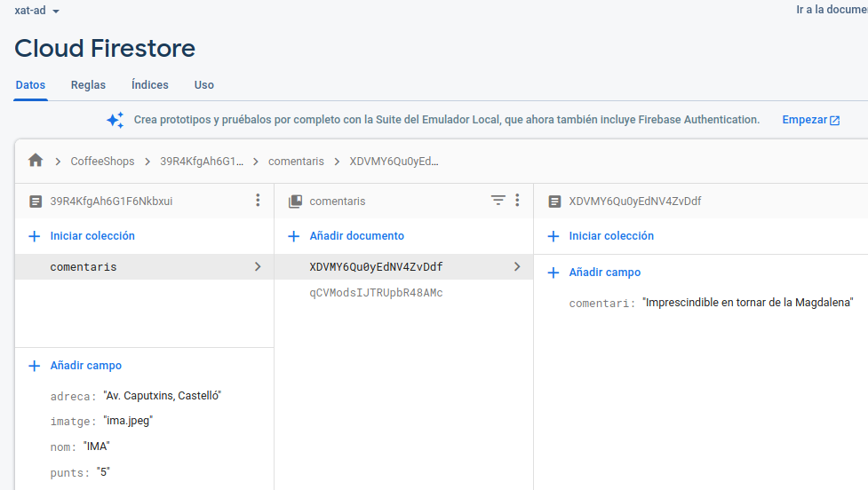Click the filter icon in comentaris column
868x490 pixels.
[x=498, y=201]
